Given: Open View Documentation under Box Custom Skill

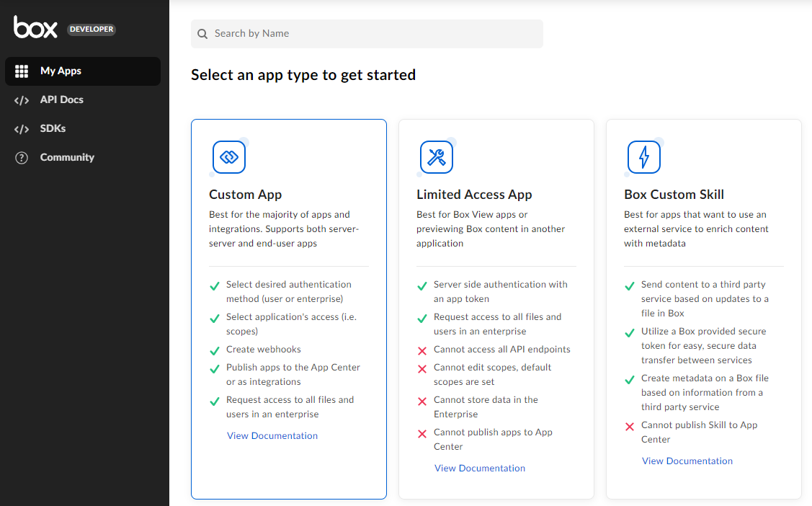Looking at the screenshot, I should [687, 461].
